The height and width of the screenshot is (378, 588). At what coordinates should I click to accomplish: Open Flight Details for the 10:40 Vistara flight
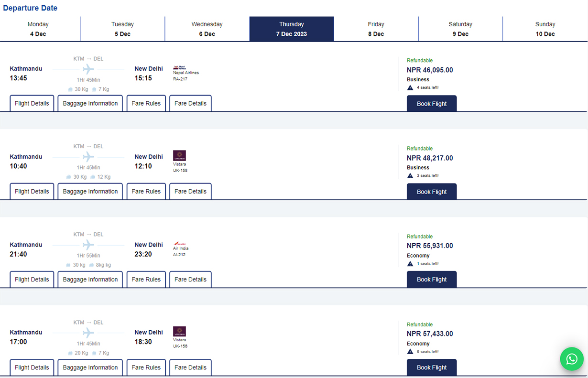[32, 192]
